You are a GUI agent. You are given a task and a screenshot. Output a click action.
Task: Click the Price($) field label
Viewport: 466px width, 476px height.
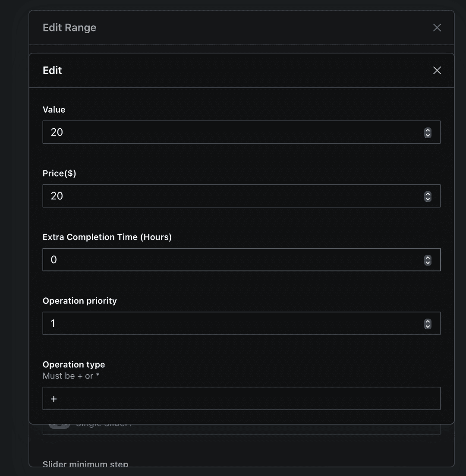[x=59, y=173]
